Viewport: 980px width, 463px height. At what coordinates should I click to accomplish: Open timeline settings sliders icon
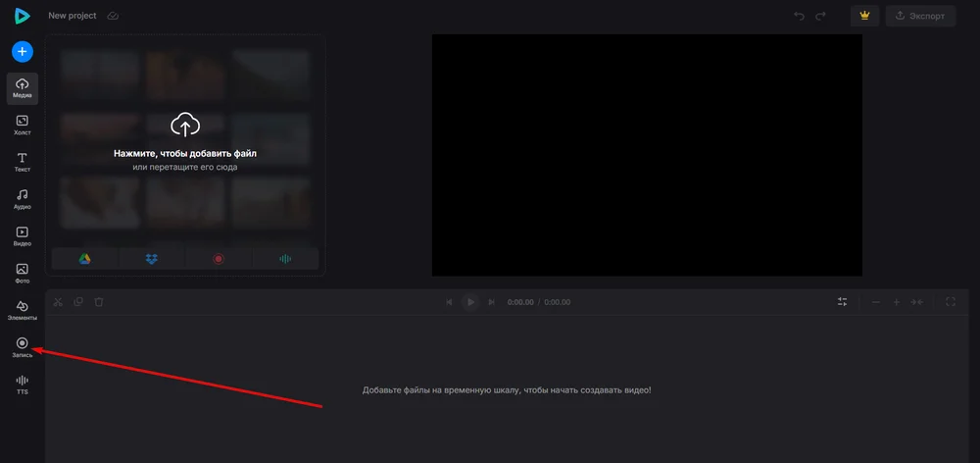click(x=842, y=302)
